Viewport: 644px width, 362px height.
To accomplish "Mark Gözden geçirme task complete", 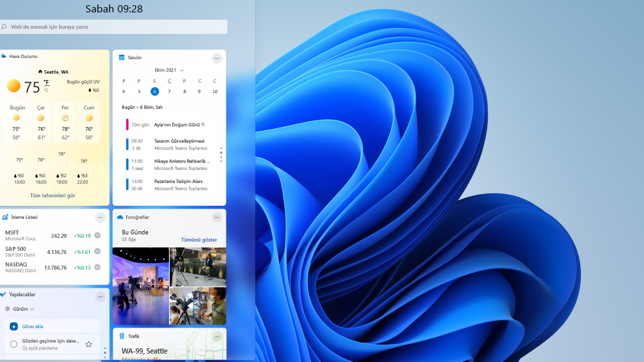I will click(x=14, y=344).
